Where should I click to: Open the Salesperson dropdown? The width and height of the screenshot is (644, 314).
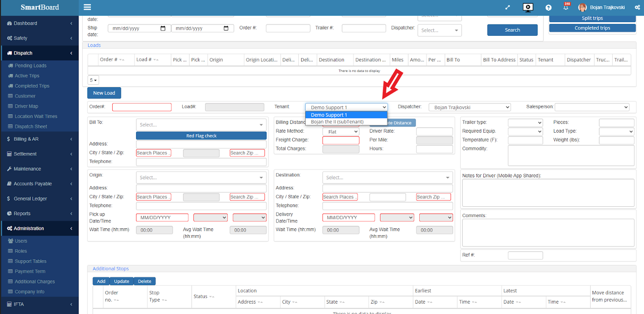tap(592, 107)
